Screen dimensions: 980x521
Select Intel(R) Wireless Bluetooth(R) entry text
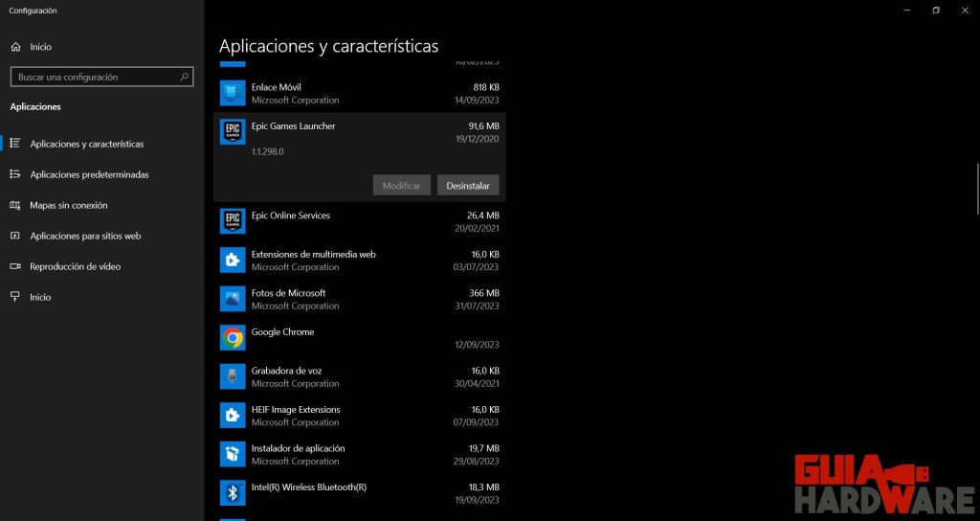(x=309, y=487)
